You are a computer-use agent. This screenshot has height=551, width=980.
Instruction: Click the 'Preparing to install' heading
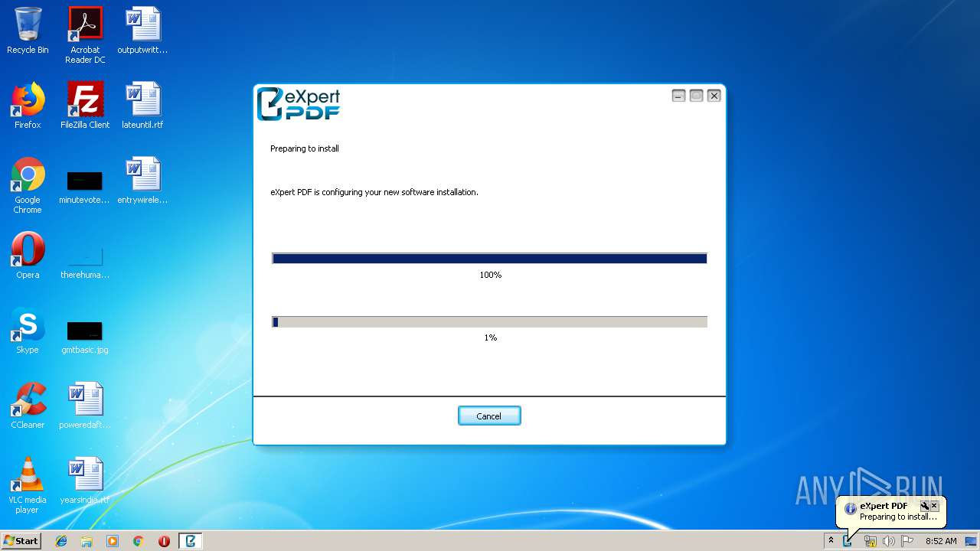tap(305, 148)
